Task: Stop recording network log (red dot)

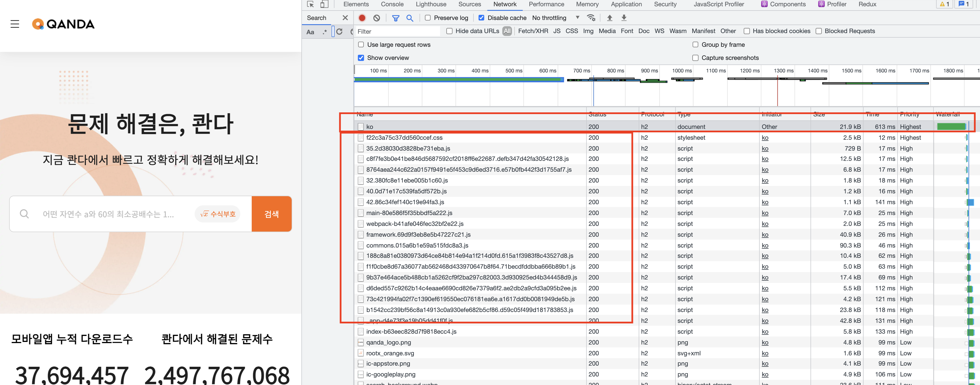Action: [x=362, y=18]
